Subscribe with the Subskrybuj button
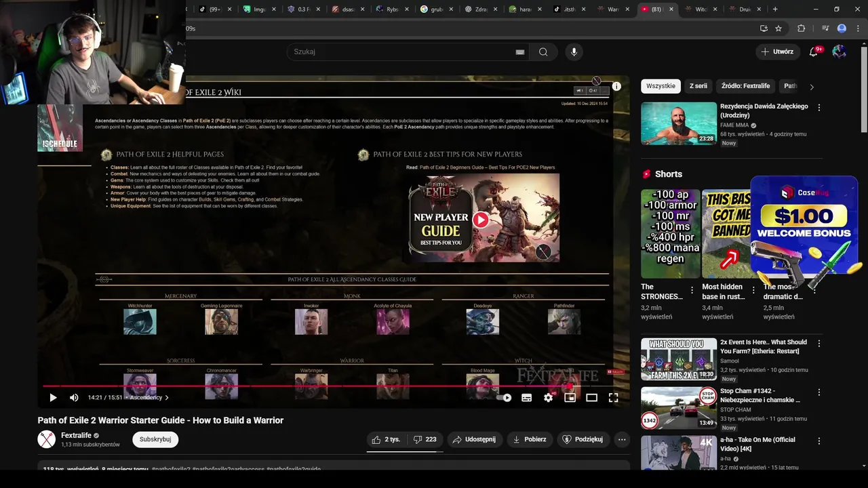The image size is (868, 488). pos(155,439)
